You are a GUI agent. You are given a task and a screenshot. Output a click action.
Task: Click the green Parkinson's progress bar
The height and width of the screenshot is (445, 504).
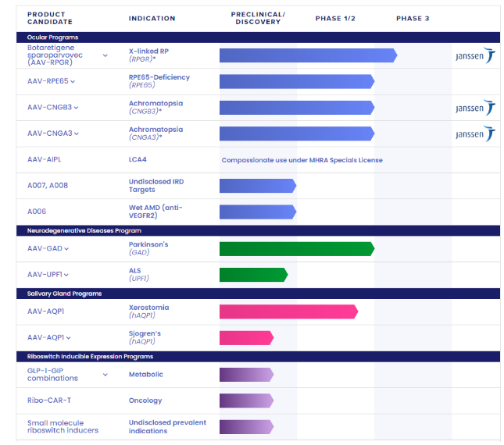[x=295, y=249]
